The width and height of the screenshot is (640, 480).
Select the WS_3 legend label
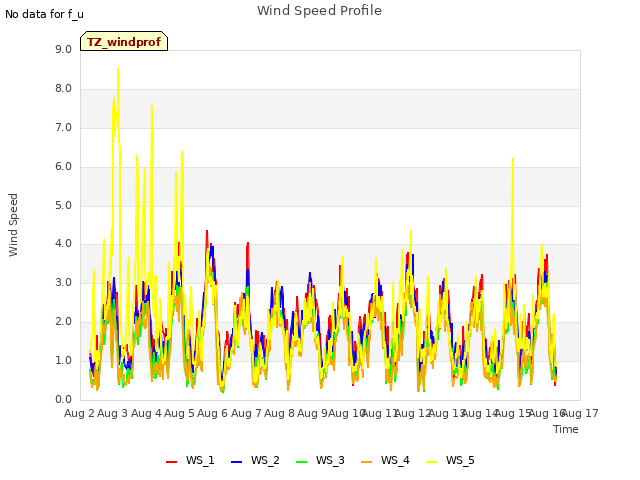pos(330,460)
